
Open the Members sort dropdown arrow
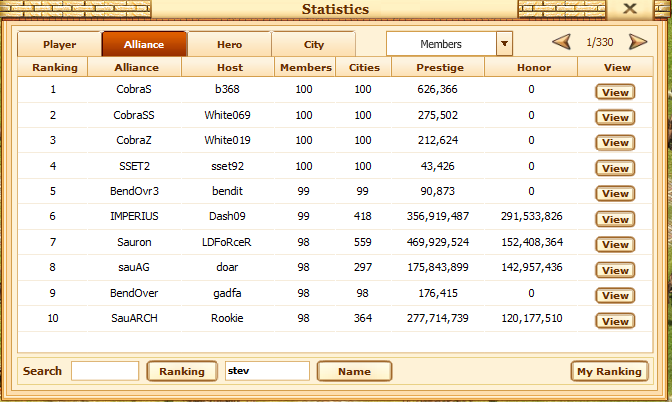pyautogui.click(x=504, y=44)
